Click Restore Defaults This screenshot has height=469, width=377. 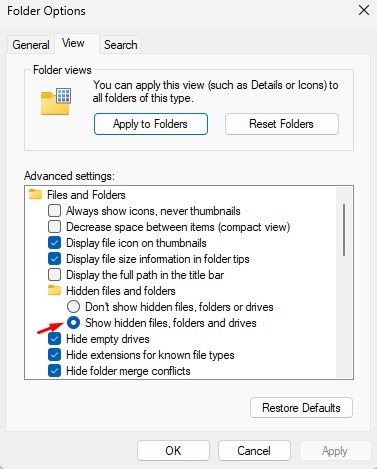[x=301, y=408]
